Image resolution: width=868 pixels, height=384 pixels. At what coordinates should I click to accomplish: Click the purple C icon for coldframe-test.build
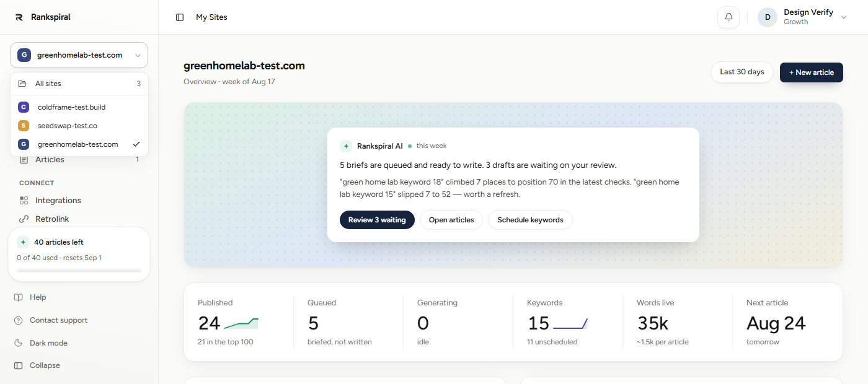click(x=24, y=107)
